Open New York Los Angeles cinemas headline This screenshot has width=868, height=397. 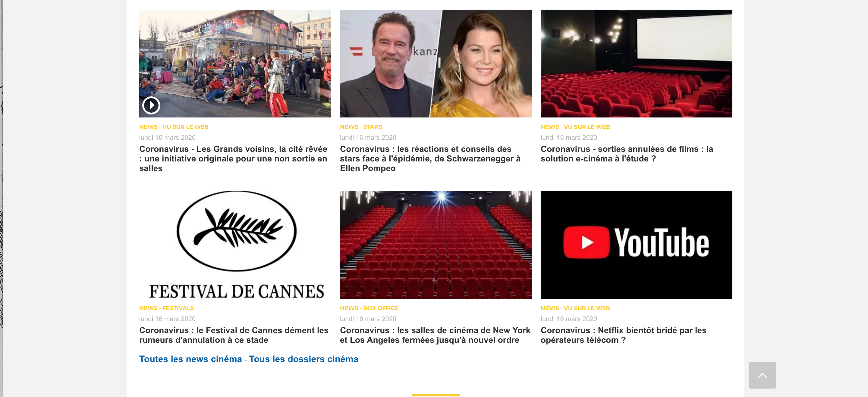click(x=435, y=335)
